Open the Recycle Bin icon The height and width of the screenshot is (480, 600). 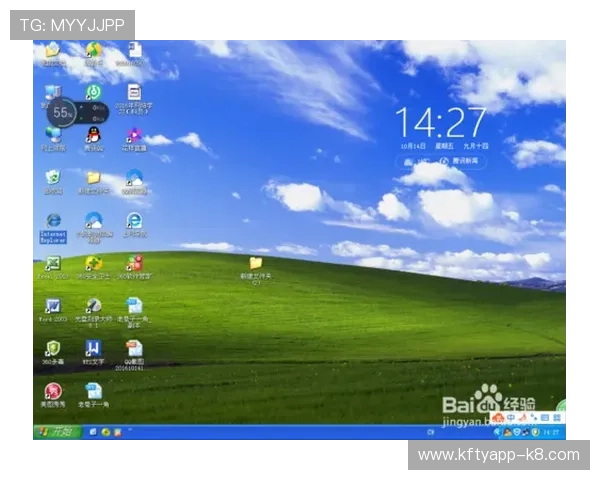coord(53,178)
